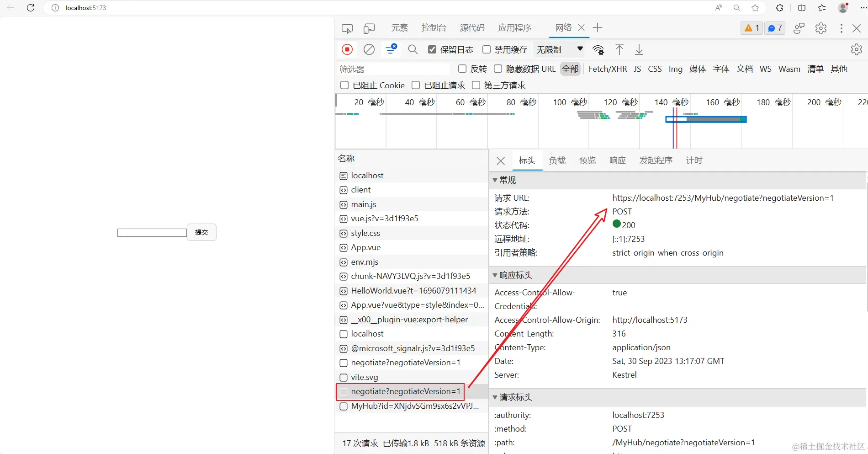
Task: Add a new DevTools tab with plus
Action: pyautogui.click(x=598, y=28)
